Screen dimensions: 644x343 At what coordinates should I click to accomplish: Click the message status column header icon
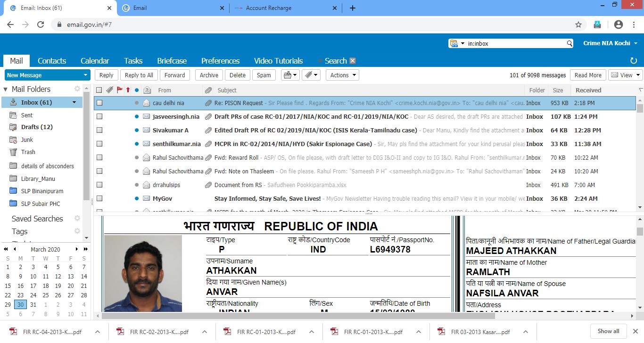pyautogui.click(x=147, y=90)
